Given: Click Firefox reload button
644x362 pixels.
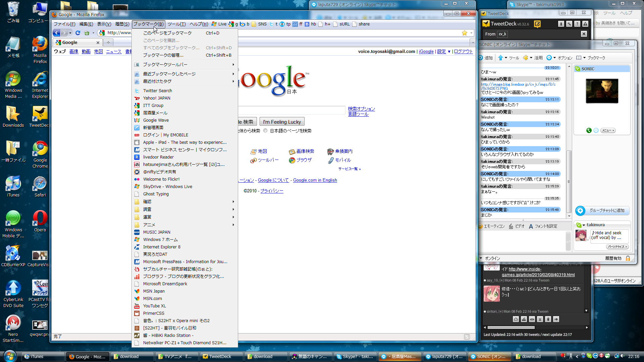Looking at the screenshot, I should (x=78, y=33).
